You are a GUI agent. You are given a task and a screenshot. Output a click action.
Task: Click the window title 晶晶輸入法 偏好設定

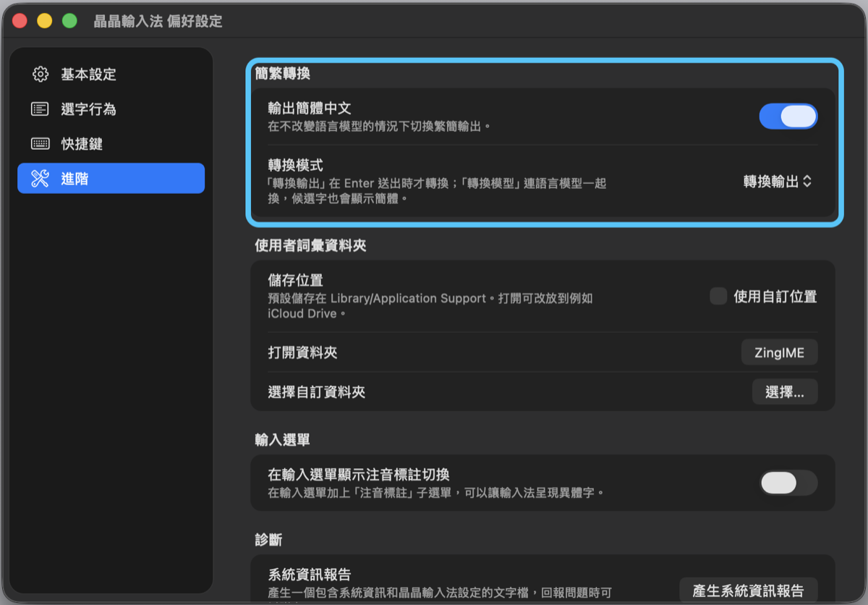pyautogui.click(x=158, y=21)
